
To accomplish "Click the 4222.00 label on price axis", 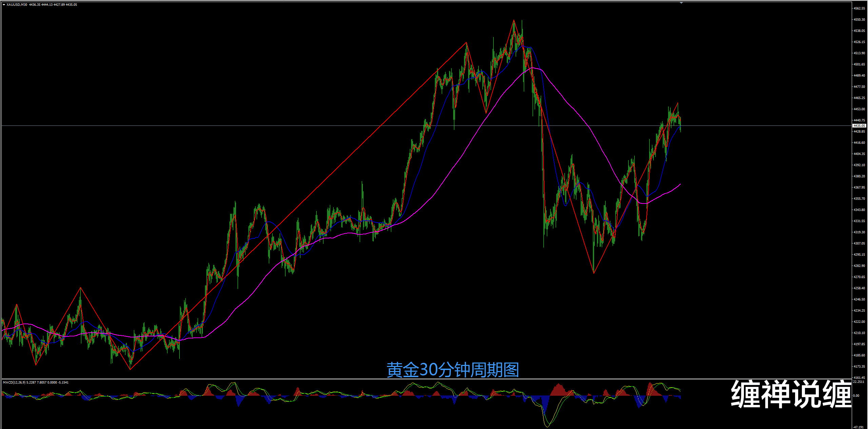I will (x=859, y=322).
